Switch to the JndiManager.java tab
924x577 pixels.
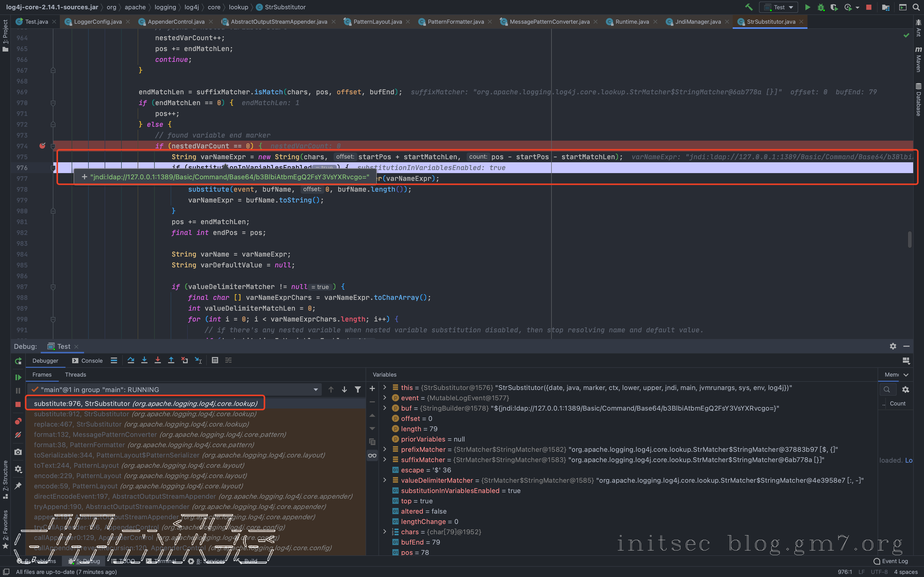(x=698, y=22)
